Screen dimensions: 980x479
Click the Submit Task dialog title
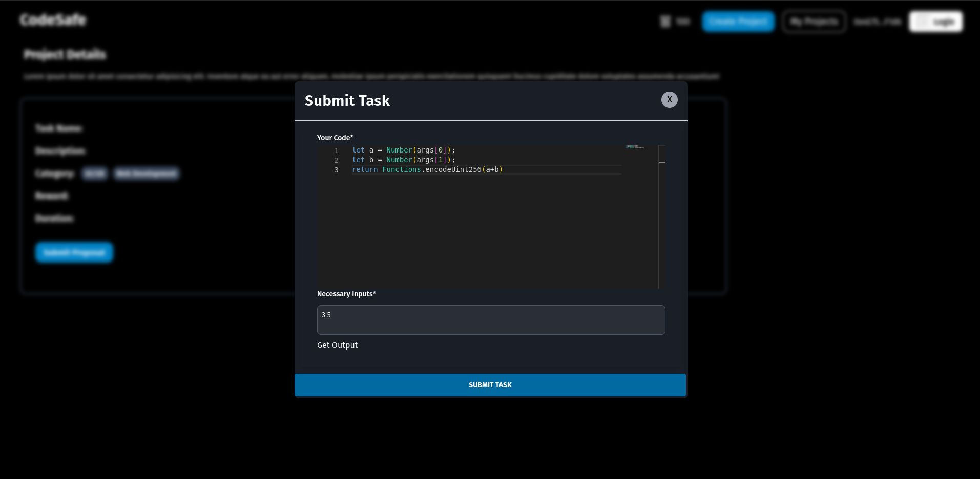347,101
